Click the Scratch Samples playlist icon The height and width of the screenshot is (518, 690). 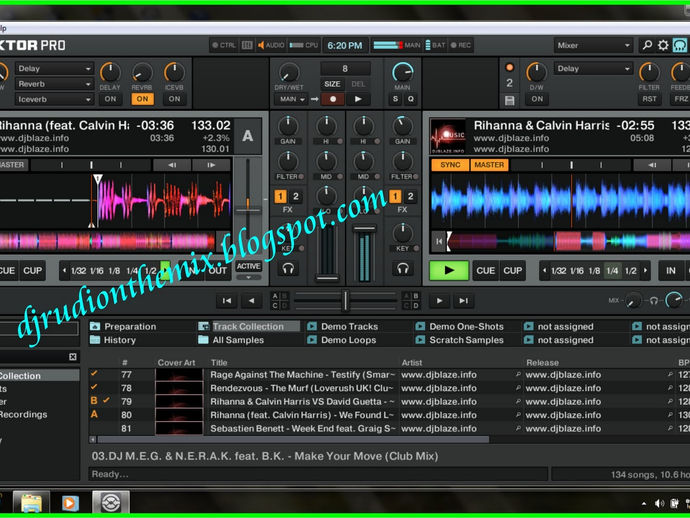420,340
